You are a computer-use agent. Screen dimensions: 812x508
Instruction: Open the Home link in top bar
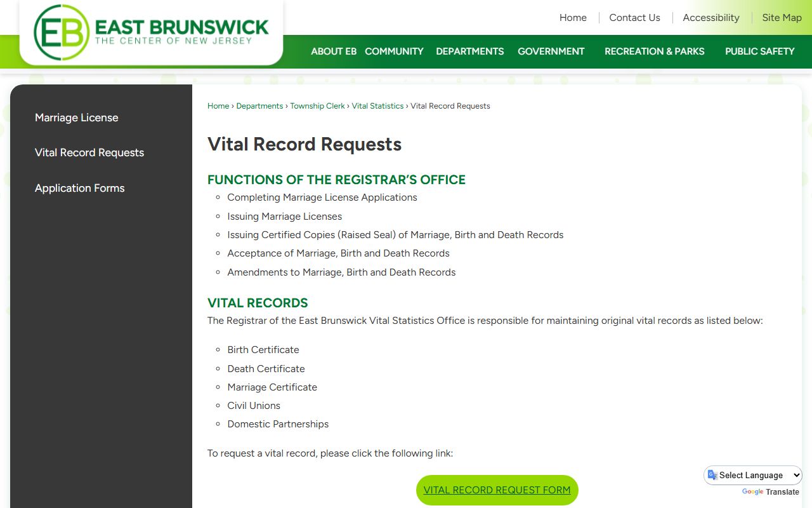573,18
